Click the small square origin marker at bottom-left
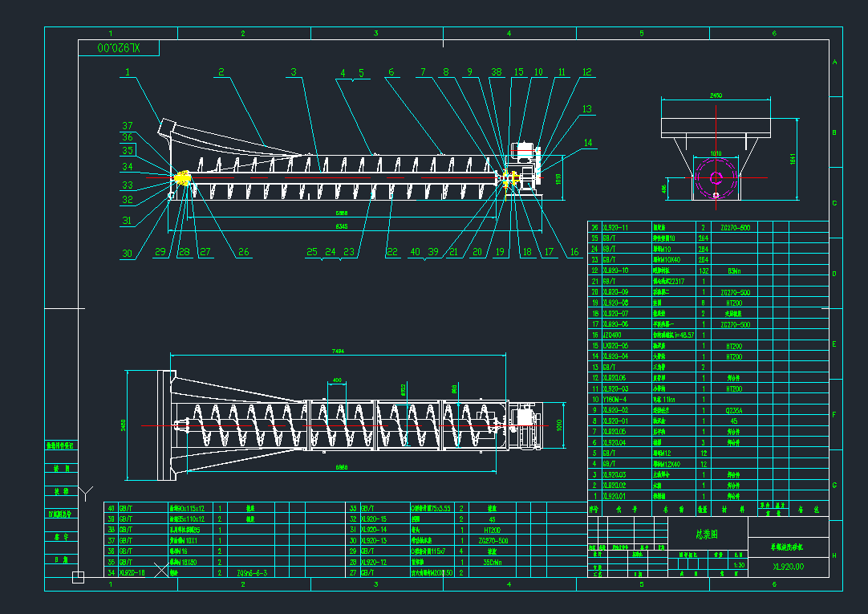The image size is (868, 614). [78, 576]
